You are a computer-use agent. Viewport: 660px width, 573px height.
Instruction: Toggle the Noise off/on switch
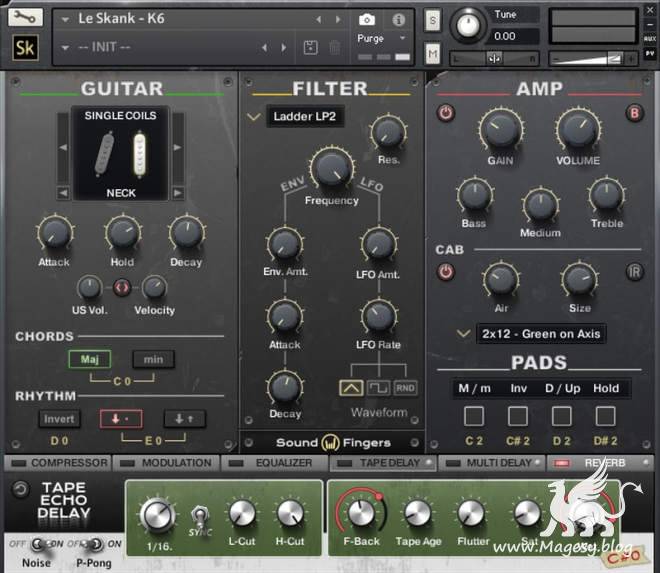click(x=39, y=544)
